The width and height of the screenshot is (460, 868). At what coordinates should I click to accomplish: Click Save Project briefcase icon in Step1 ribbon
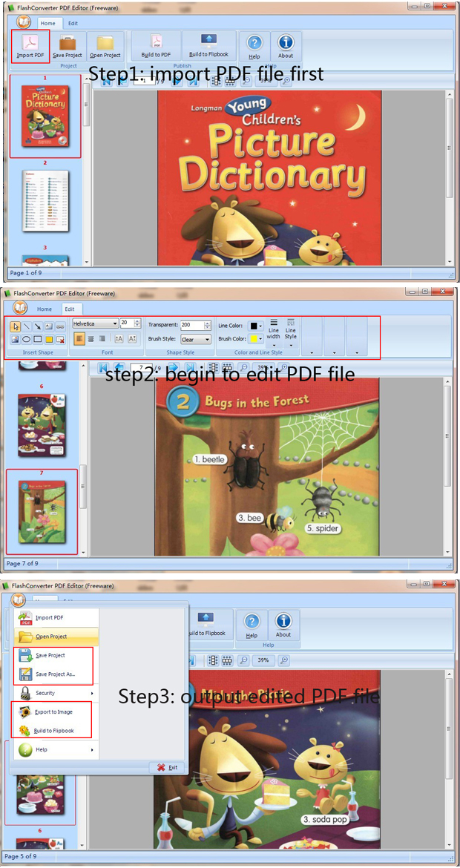[68, 46]
